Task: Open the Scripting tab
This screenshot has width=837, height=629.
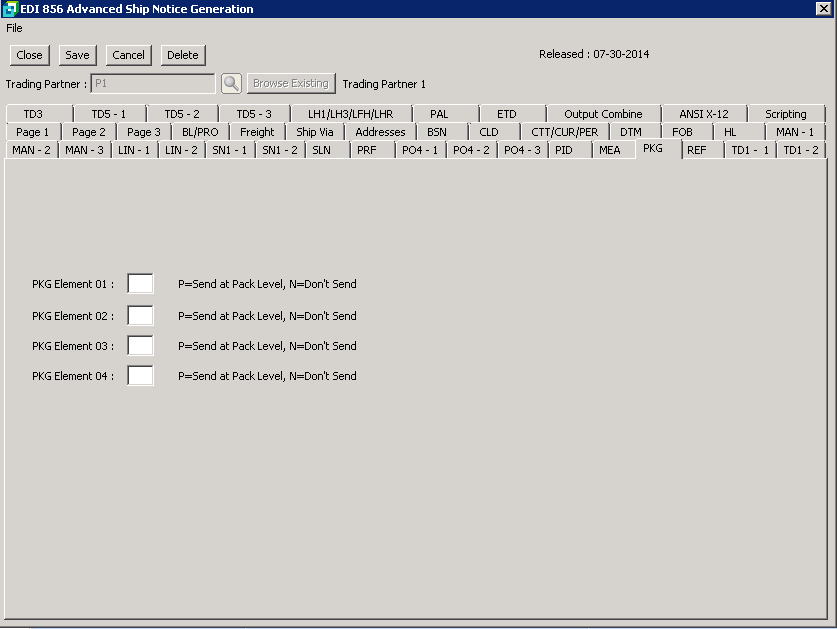Action: pyautogui.click(x=785, y=114)
